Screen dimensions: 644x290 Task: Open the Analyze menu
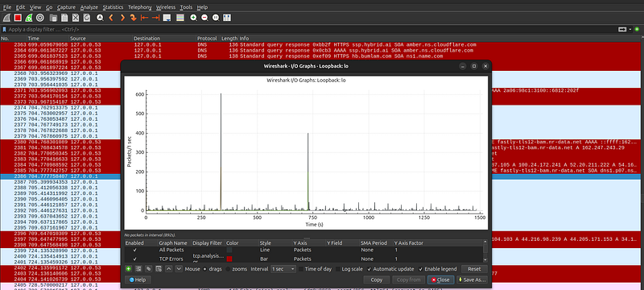89,7
